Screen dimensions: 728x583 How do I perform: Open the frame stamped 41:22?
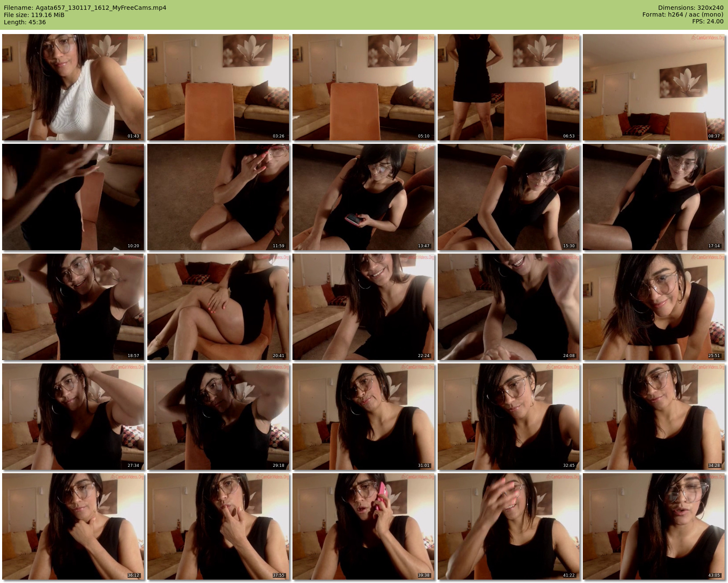[509, 526]
